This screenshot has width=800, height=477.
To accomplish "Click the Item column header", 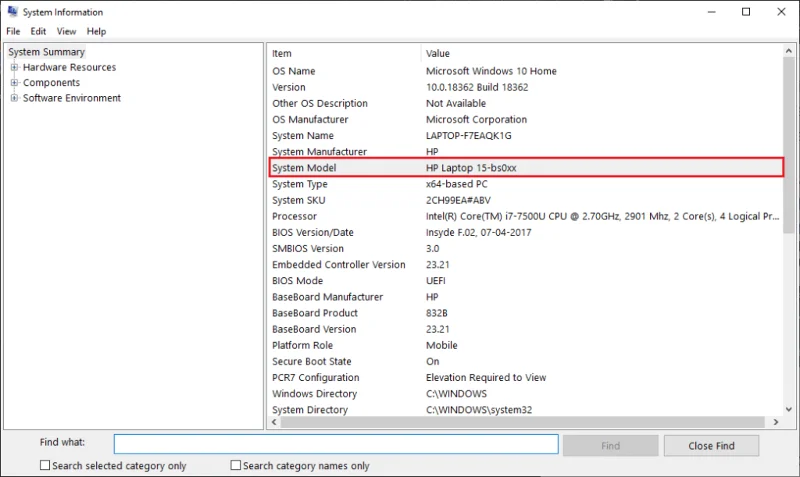I will pos(344,53).
